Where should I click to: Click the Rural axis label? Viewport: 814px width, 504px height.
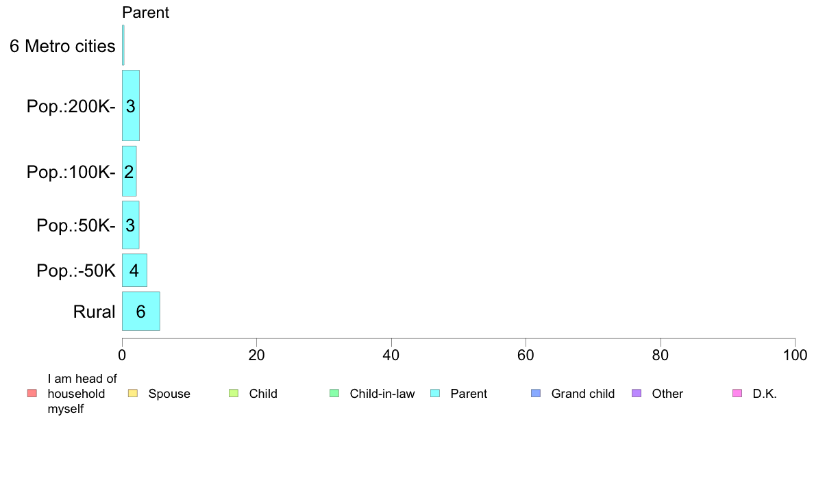point(94,312)
